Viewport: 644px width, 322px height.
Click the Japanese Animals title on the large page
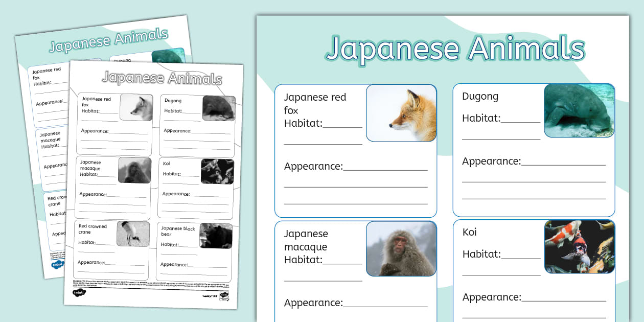(457, 49)
